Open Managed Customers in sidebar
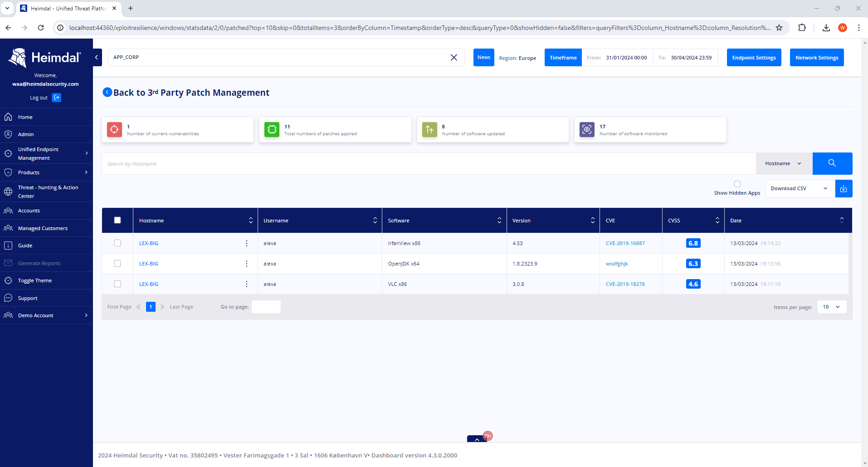The width and height of the screenshot is (868, 467). [46, 228]
